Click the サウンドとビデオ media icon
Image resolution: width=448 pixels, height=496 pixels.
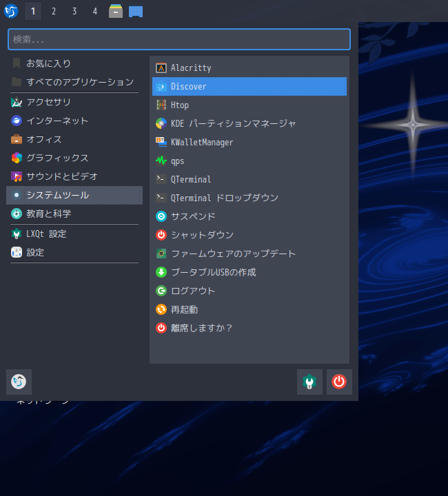click(17, 176)
